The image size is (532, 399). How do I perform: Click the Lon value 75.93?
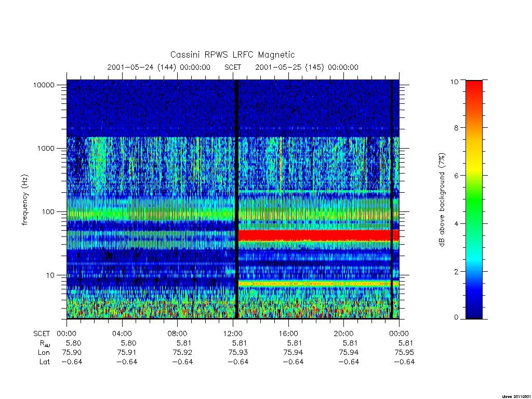[x=238, y=353]
